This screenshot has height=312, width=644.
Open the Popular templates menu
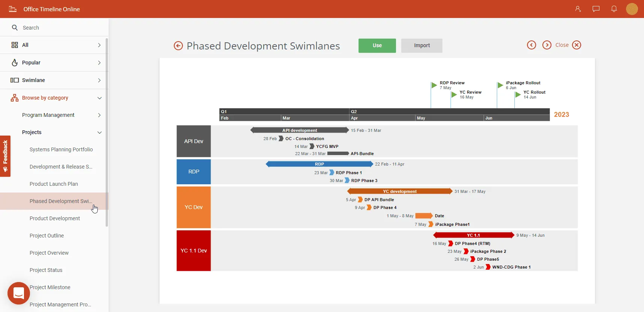click(54, 63)
